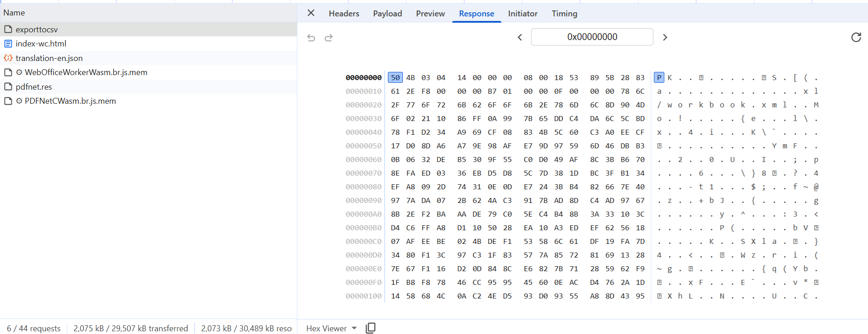Image resolution: width=868 pixels, height=334 pixels.
Task: Open the Initiator tab
Action: tap(522, 14)
